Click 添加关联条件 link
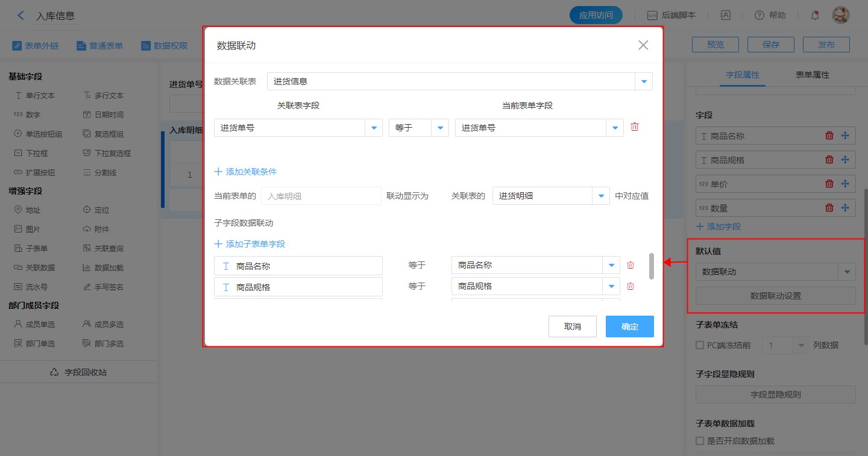The image size is (868, 456). click(x=246, y=172)
